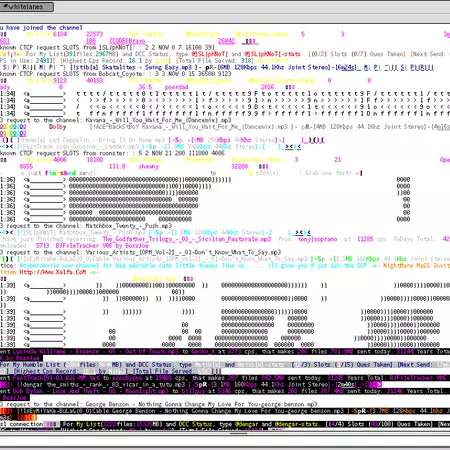Image resolution: width=450 pixels, height=450 pixels.
Task: Switch to the whitelanes channel tab
Action: coord(27,7)
